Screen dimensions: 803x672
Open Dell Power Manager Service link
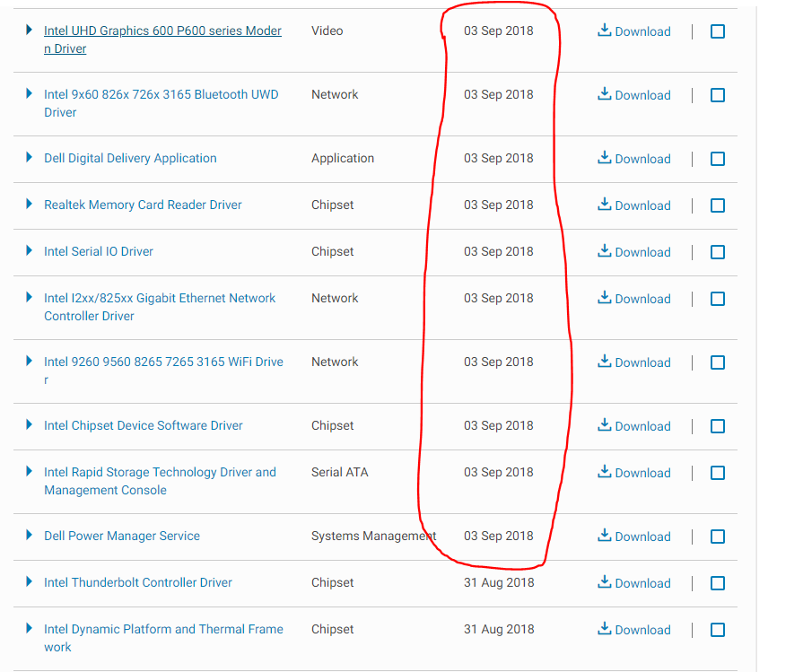tap(122, 536)
